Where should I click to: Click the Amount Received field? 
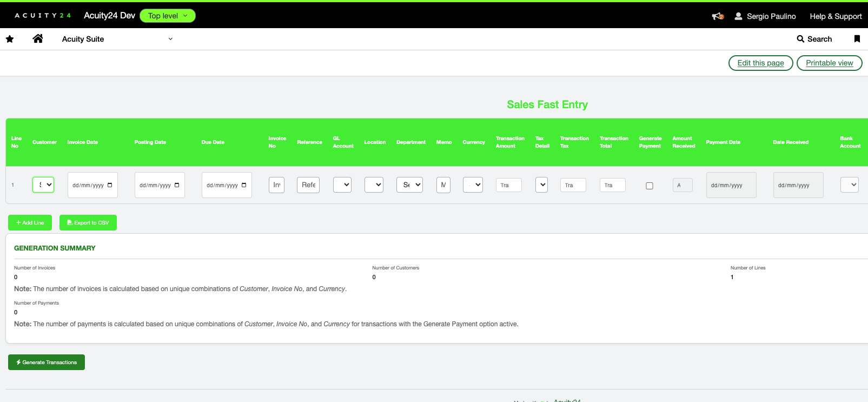[683, 185]
